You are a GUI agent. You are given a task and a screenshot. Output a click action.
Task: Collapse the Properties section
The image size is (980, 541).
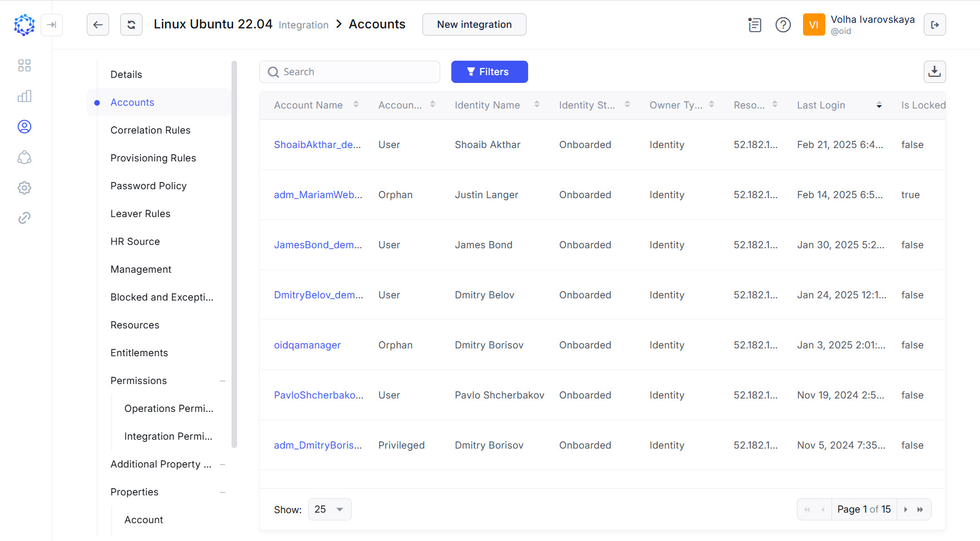pos(223,492)
